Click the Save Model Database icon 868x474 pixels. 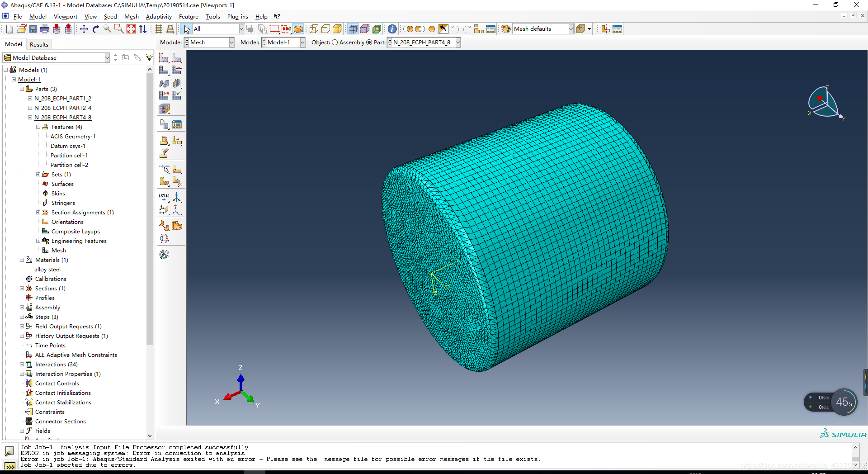(x=33, y=29)
